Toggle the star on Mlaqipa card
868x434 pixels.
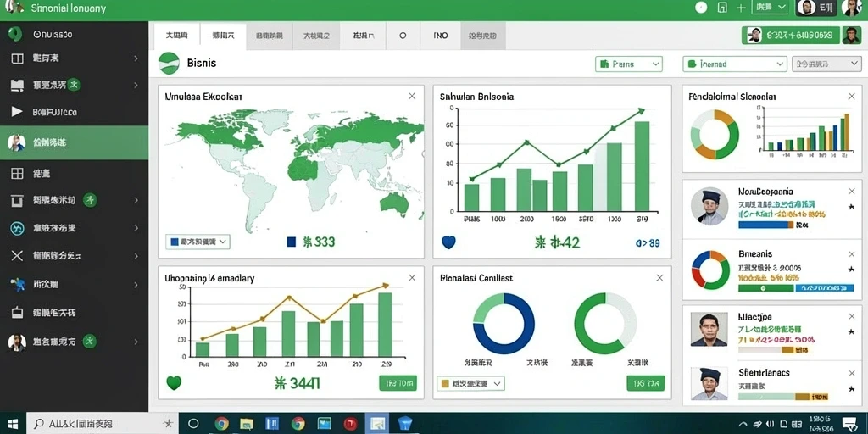(851, 331)
